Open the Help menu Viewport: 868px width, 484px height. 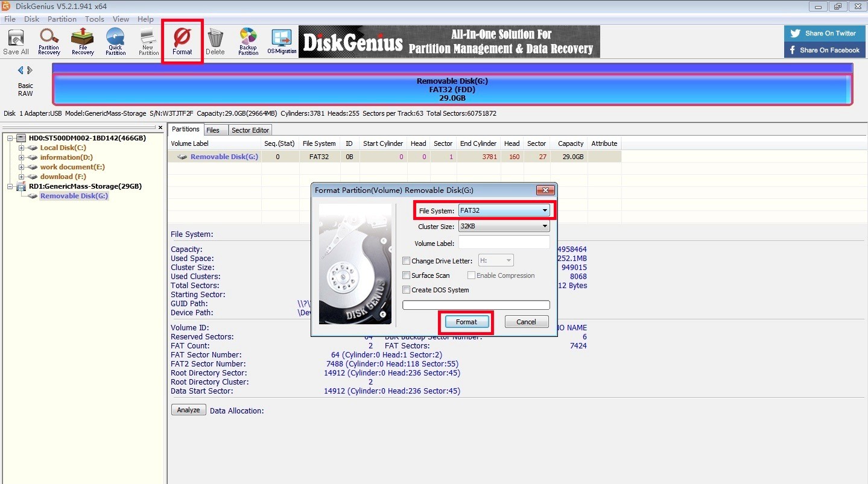tap(145, 19)
